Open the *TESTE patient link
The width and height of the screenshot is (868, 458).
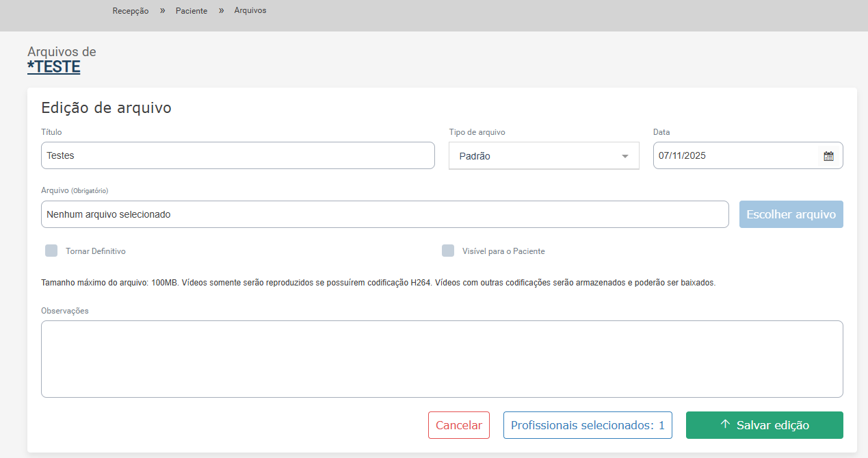coord(54,67)
